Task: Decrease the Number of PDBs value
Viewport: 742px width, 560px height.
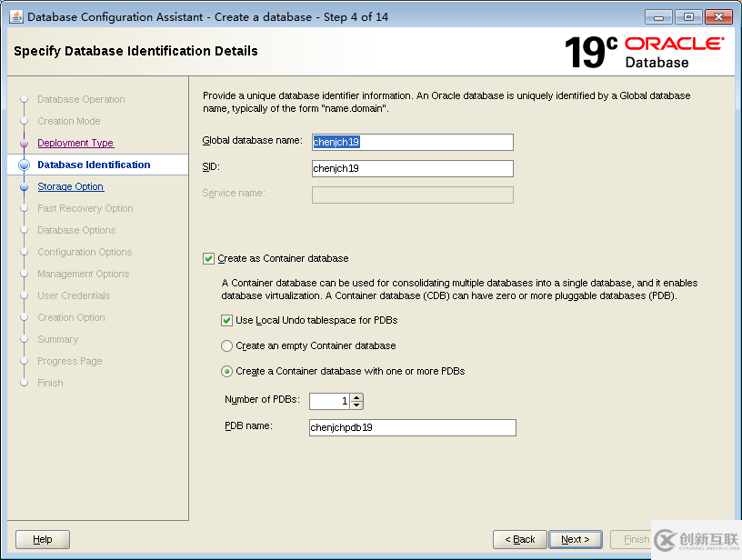Action: [357, 405]
